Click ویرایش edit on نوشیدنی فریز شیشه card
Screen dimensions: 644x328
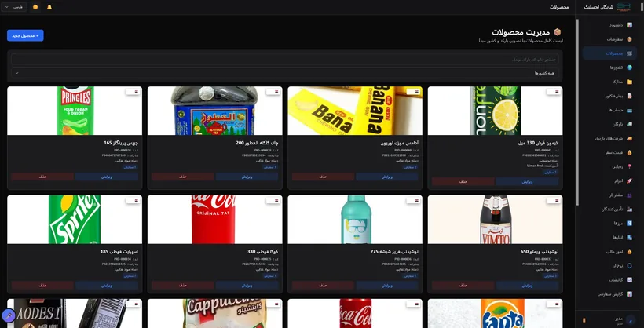click(387, 286)
